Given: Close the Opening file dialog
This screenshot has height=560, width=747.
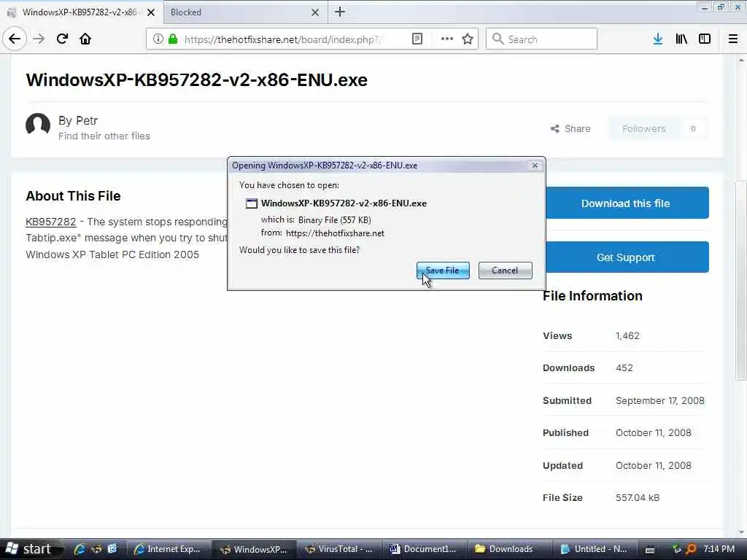Looking at the screenshot, I should pos(535,166).
